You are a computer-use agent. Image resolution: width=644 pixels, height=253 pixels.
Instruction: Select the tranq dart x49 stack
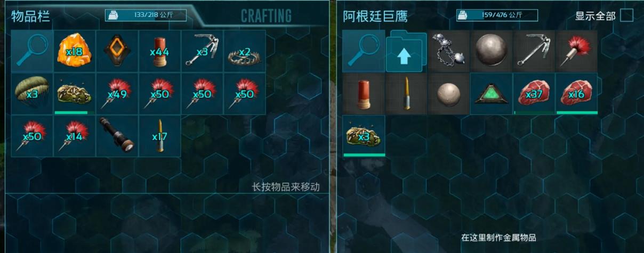(117, 94)
